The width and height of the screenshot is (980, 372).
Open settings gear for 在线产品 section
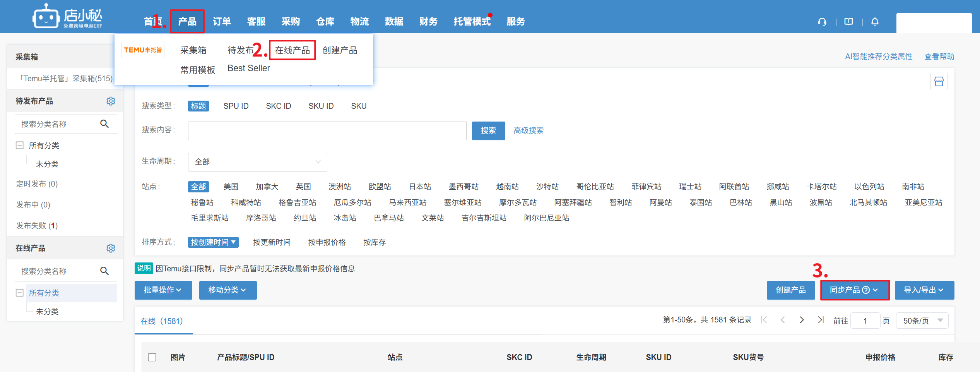[111, 248]
